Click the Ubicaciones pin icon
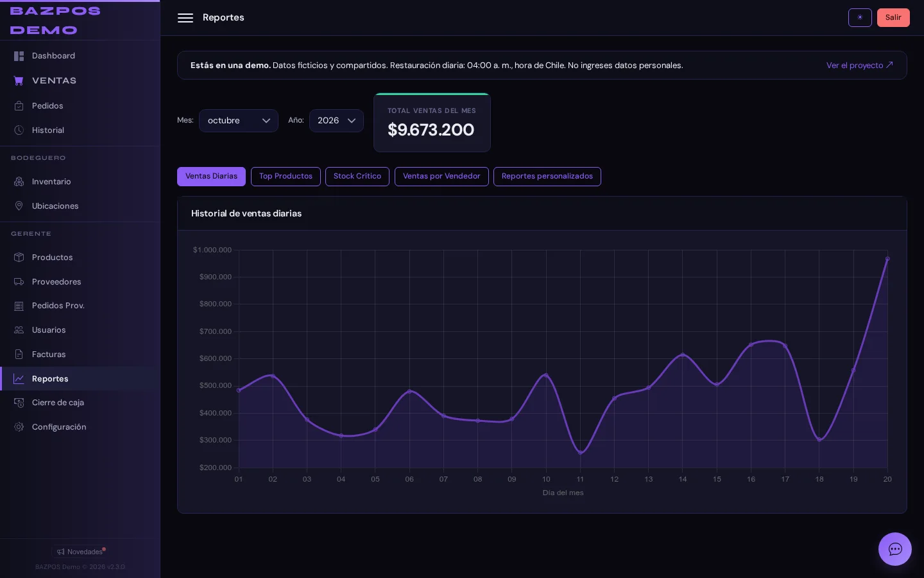Viewport: 924px width, 578px height. 19,206
